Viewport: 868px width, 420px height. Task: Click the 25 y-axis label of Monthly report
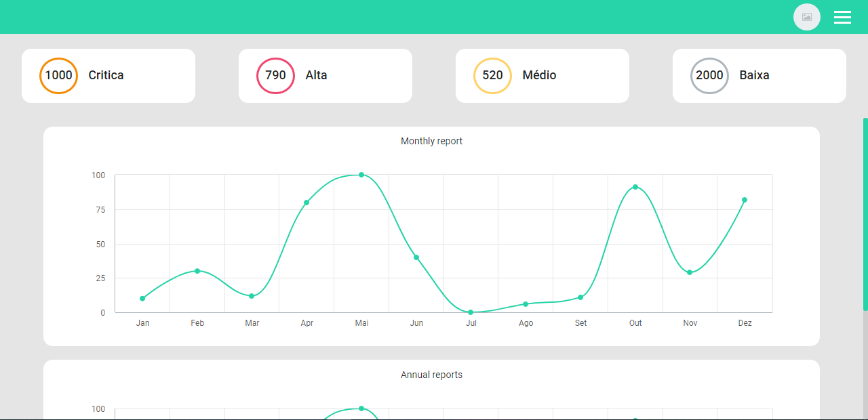point(100,278)
